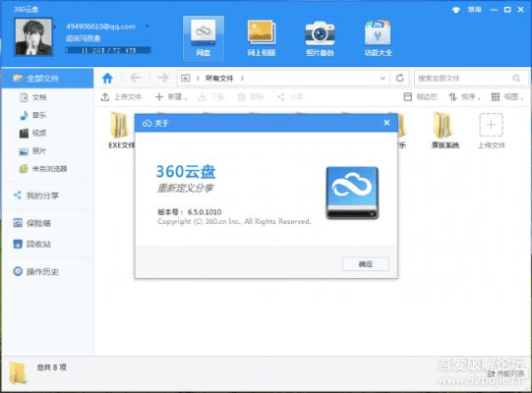
Task: Click the version number 6.5.0.1010
Action: click(x=205, y=212)
